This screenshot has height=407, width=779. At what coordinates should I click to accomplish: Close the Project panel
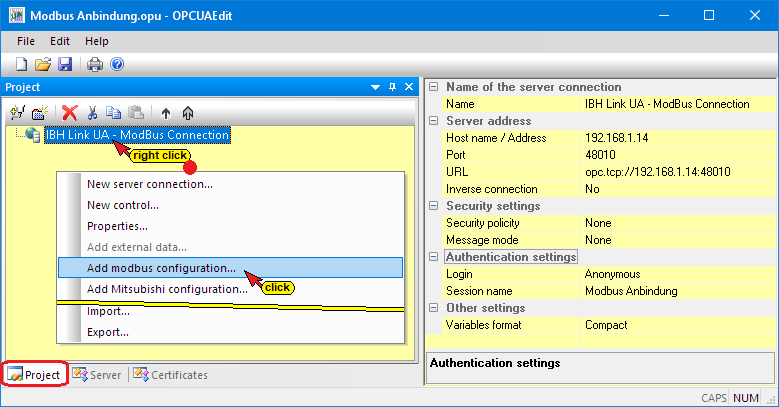pyautogui.click(x=409, y=87)
